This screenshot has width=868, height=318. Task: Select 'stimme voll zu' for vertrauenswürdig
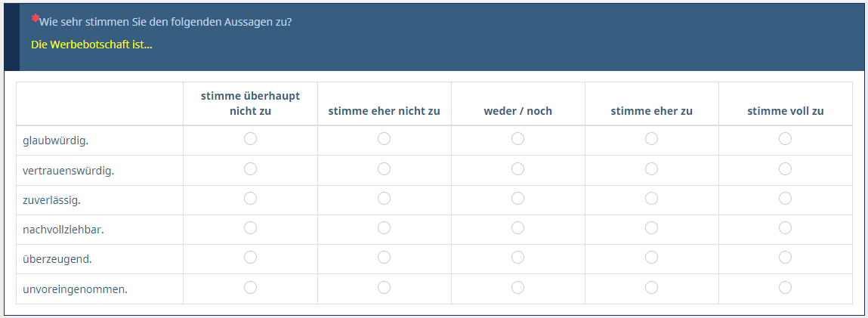point(785,168)
